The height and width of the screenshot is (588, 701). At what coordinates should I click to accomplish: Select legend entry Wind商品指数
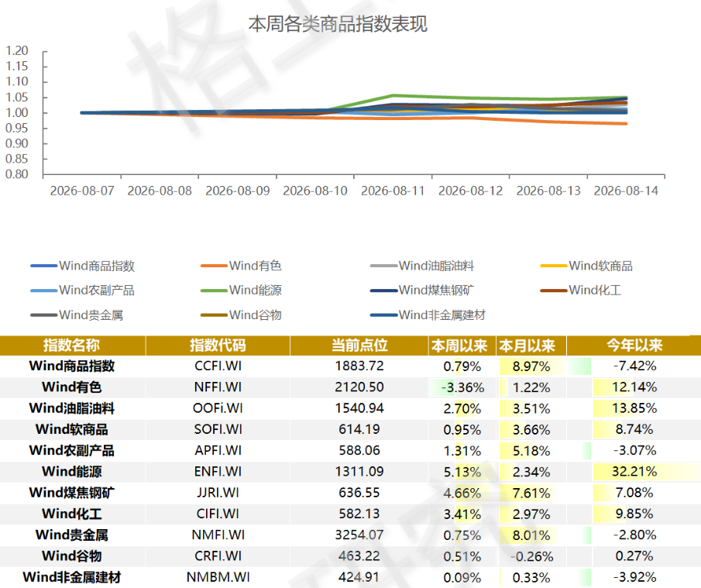[83, 266]
